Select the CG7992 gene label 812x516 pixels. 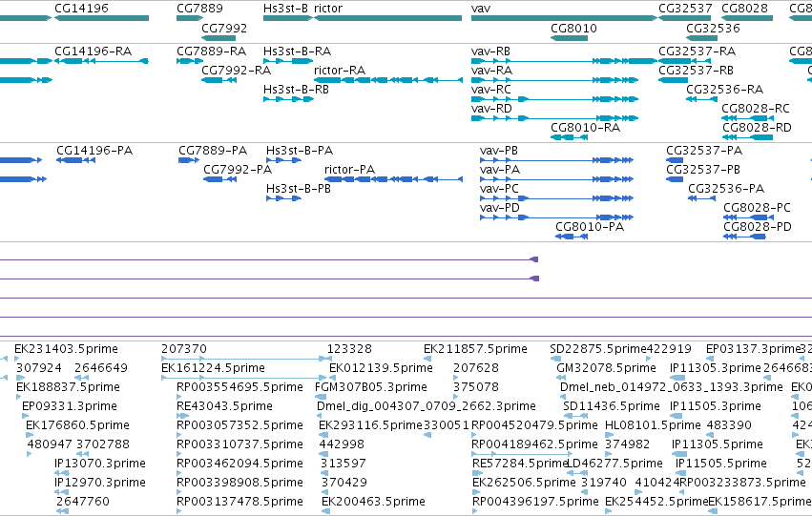tap(224, 28)
